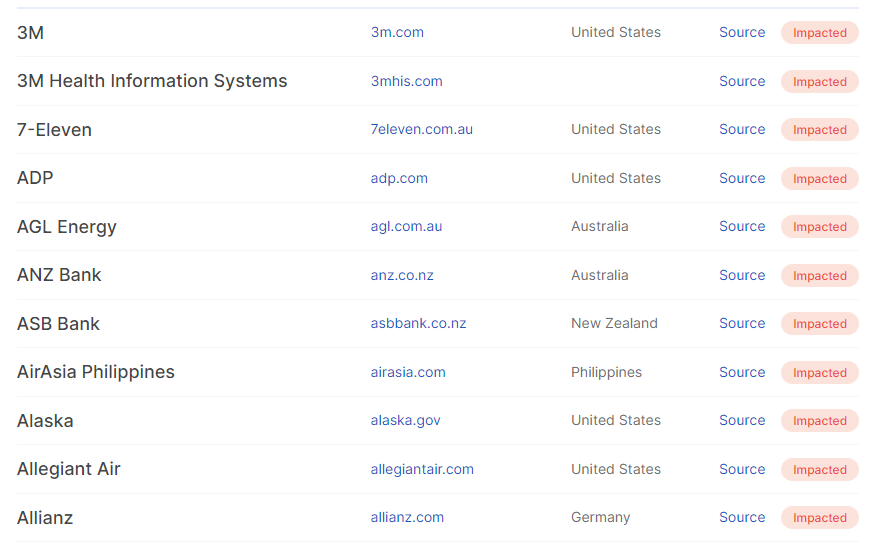View Source for AirAsia Philippines
Image resolution: width=869 pixels, height=544 pixels.
point(742,372)
